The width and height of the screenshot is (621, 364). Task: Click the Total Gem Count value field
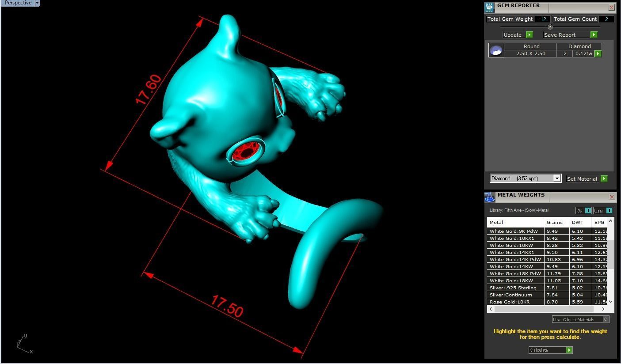point(606,19)
